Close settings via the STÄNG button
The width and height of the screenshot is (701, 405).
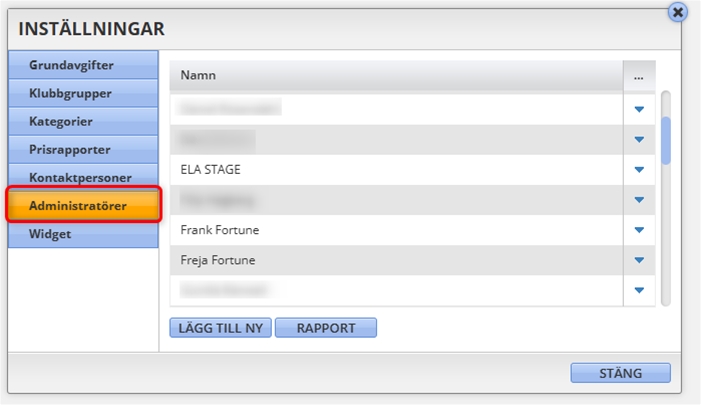point(621,373)
